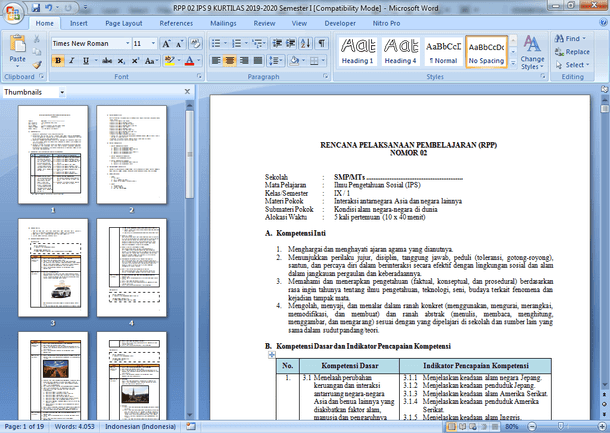Image resolution: width=610 pixels, height=433 pixels.
Task: Apply superscript formatting
Action: click(x=135, y=61)
